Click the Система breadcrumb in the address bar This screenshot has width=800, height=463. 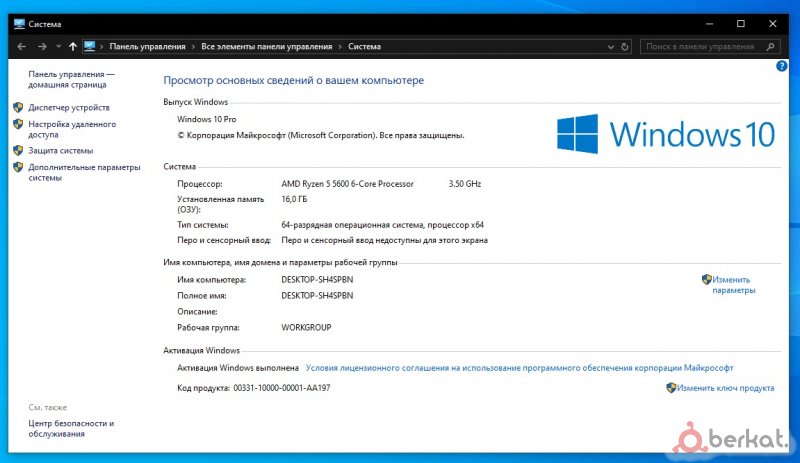pos(364,46)
